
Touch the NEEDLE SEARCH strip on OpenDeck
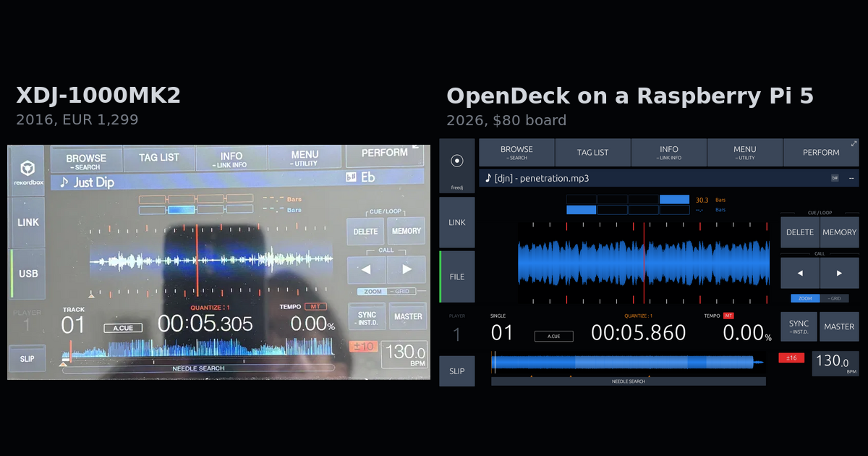pos(628,381)
